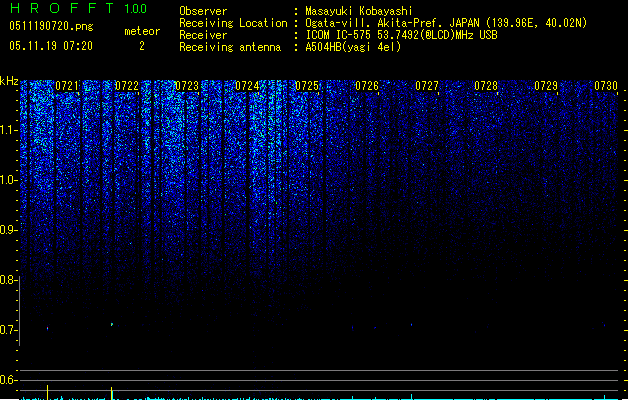This screenshot has height=400, width=629.
Task: Select the filename 0511190720.png
Action: pyautogui.click(x=51, y=26)
